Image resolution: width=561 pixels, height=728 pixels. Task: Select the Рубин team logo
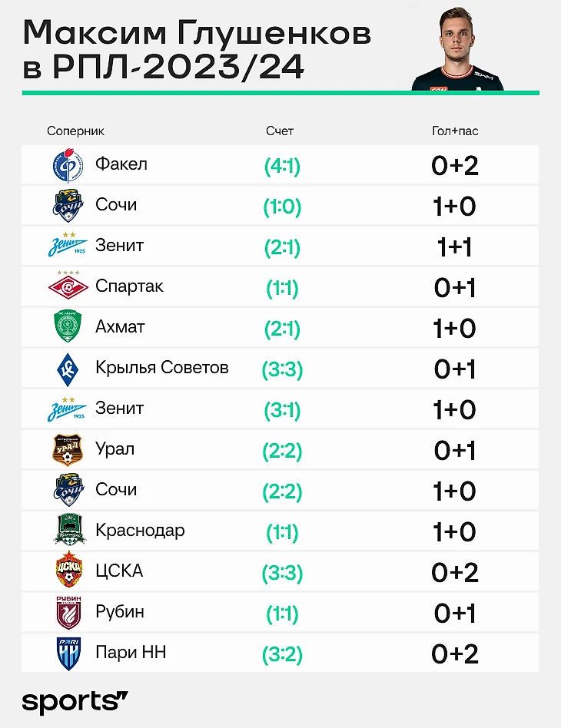(x=67, y=613)
